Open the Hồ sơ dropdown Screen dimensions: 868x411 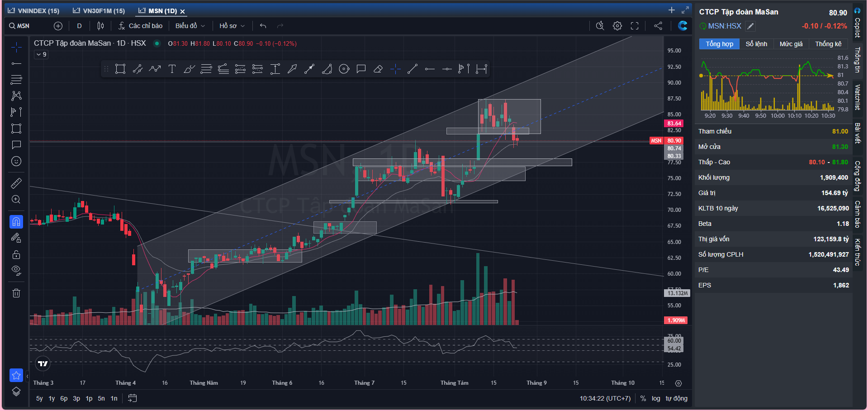[232, 26]
